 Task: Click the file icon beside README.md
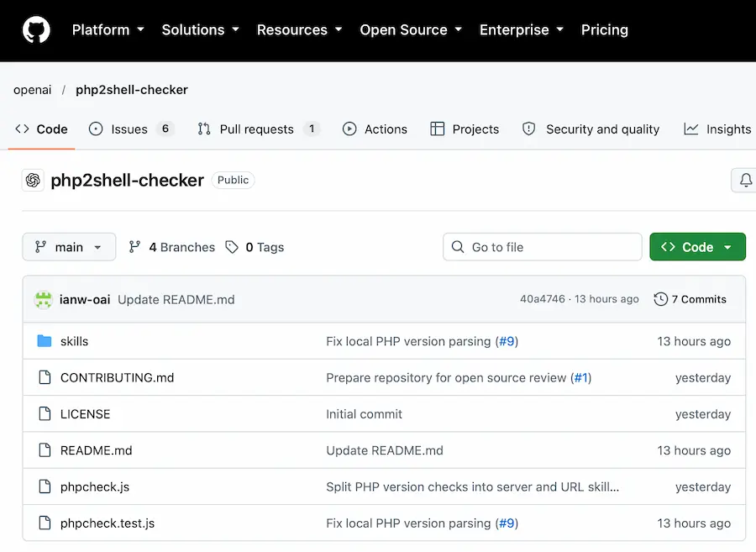click(x=45, y=449)
